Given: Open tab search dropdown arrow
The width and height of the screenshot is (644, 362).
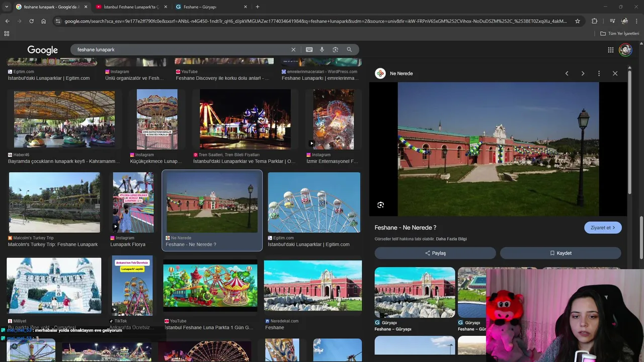Looking at the screenshot, I should tap(7, 7).
